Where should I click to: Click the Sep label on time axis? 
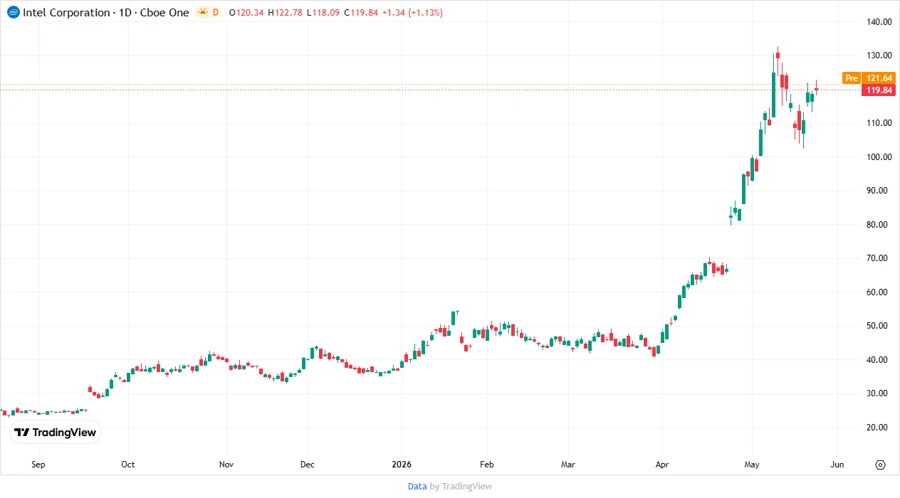tap(38, 464)
